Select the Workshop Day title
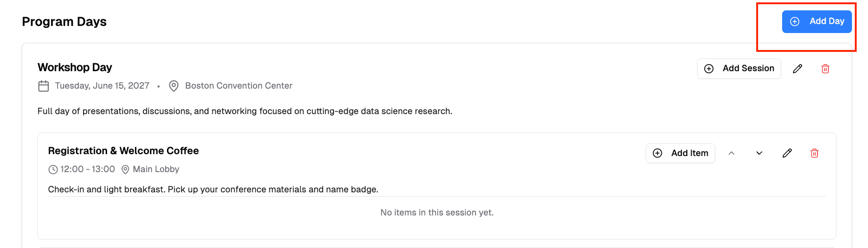868x248 pixels. tap(75, 67)
